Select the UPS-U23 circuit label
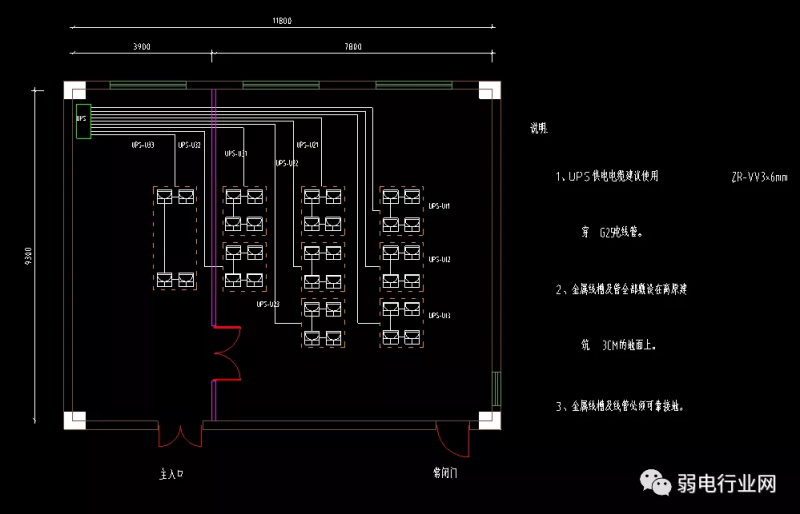This screenshot has height=514, width=800. 268,304
